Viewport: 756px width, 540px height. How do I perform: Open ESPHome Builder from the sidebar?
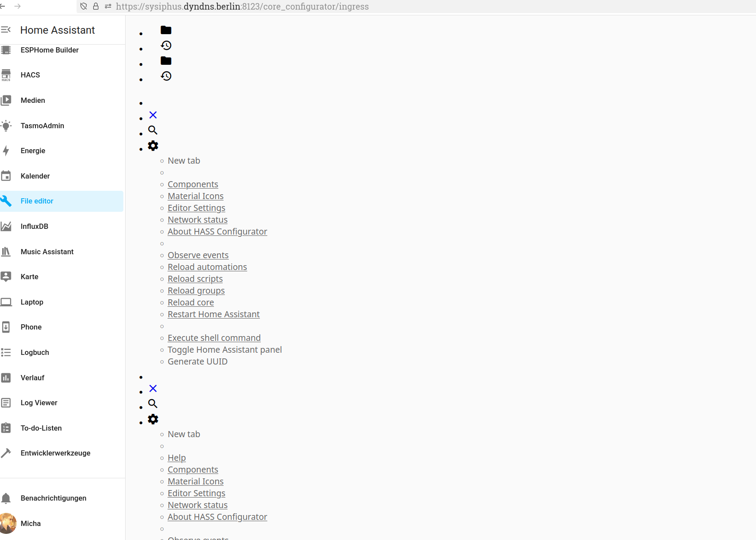pyautogui.click(x=62, y=50)
